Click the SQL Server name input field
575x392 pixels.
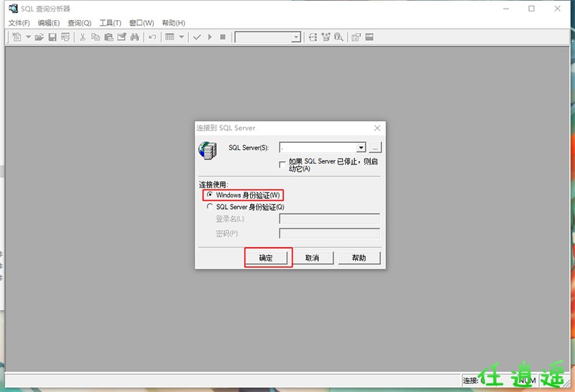318,147
